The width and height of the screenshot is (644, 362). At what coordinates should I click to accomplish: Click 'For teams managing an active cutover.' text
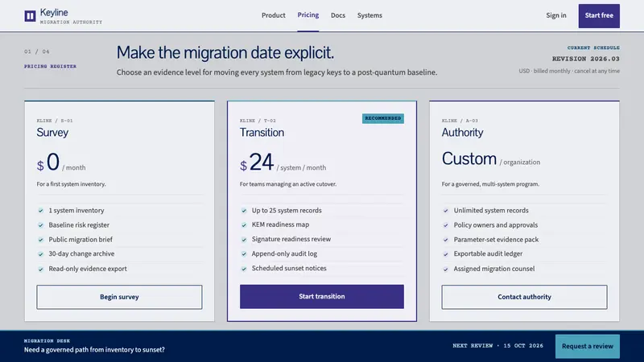click(288, 184)
